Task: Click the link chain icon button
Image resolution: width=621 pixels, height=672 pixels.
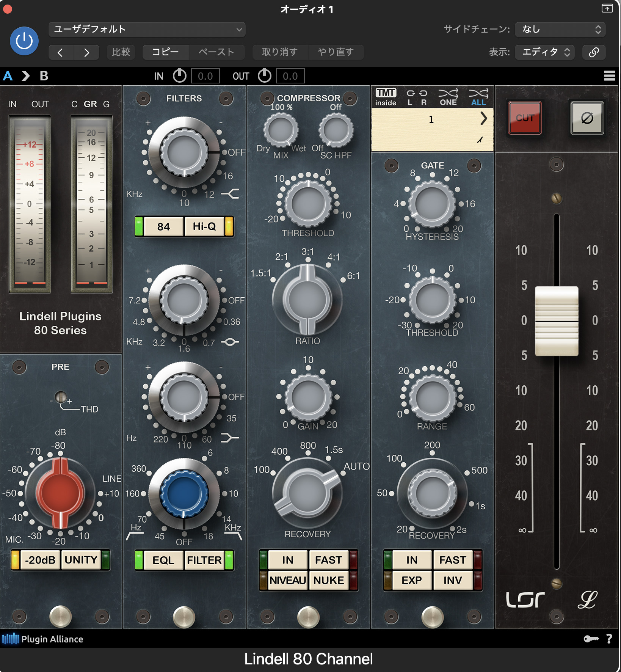Action: click(594, 52)
